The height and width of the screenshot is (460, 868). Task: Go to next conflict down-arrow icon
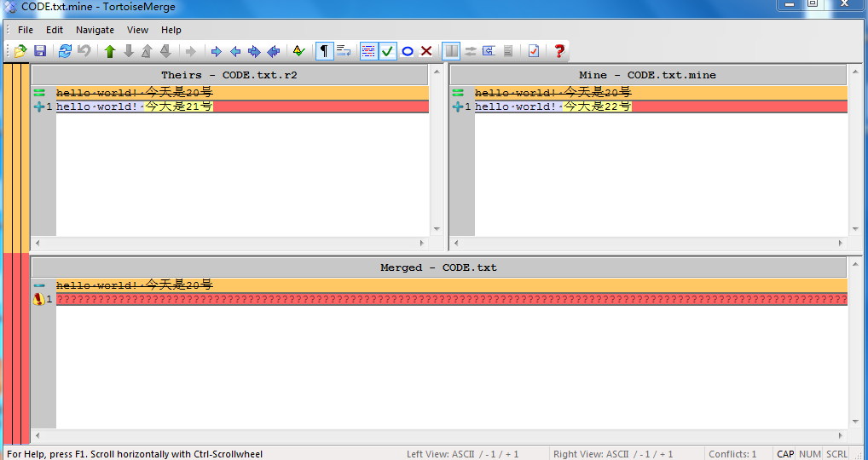point(165,51)
